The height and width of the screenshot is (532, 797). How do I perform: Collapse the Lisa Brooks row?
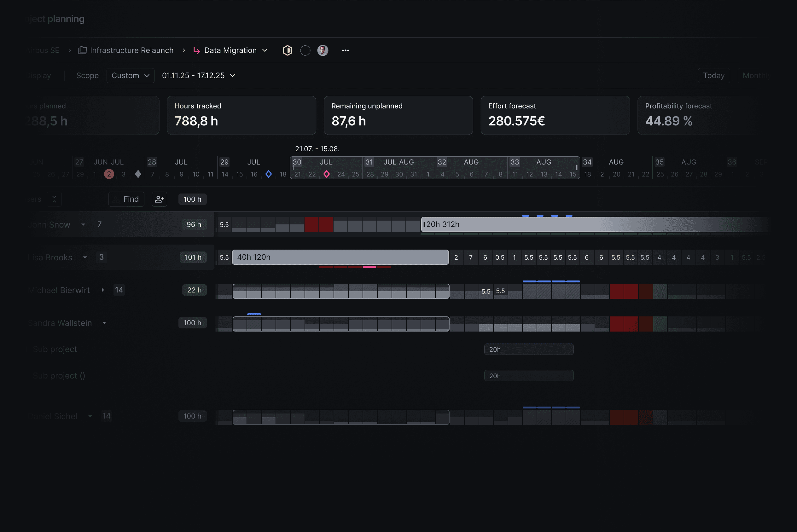(85, 257)
